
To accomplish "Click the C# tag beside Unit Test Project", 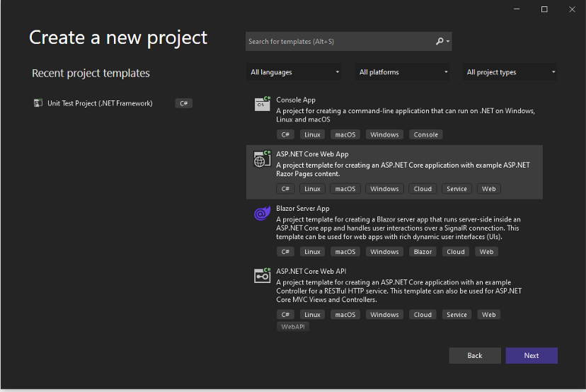I will pyautogui.click(x=183, y=103).
